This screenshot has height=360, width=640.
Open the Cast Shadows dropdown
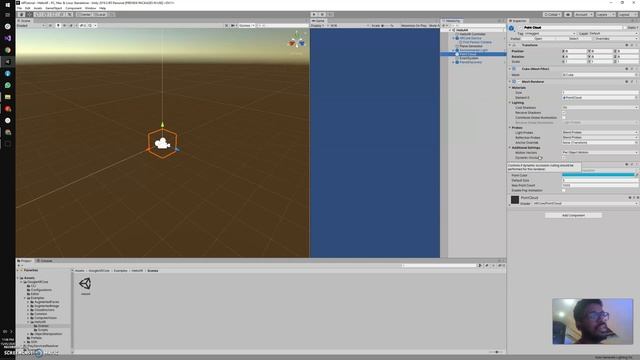[x=600, y=107]
